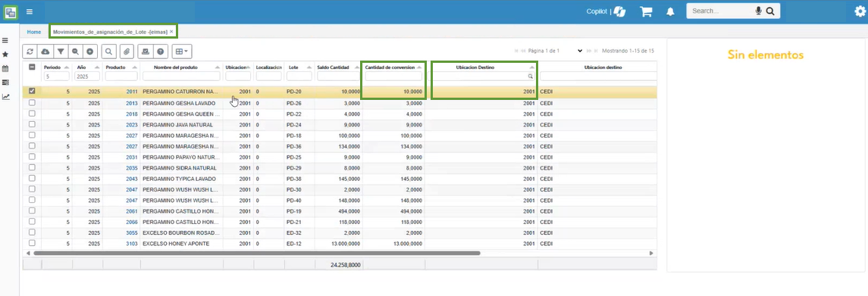Screen dimensions: 868x296
Task: Open the funnel filter tool
Action: pyautogui.click(x=61, y=51)
